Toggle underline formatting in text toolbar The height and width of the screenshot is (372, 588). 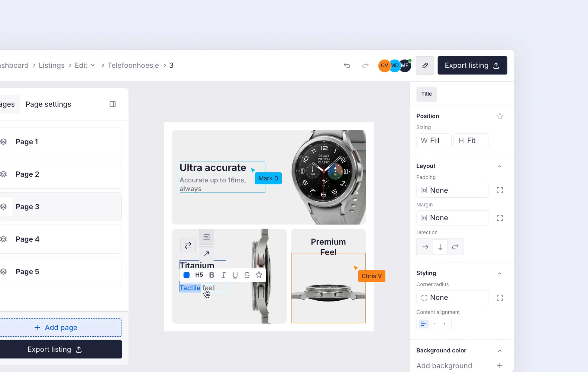pos(235,275)
